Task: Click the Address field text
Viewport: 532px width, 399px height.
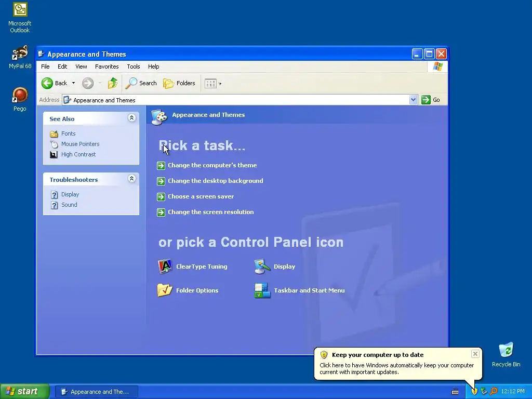Action: (x=104, y=100)
